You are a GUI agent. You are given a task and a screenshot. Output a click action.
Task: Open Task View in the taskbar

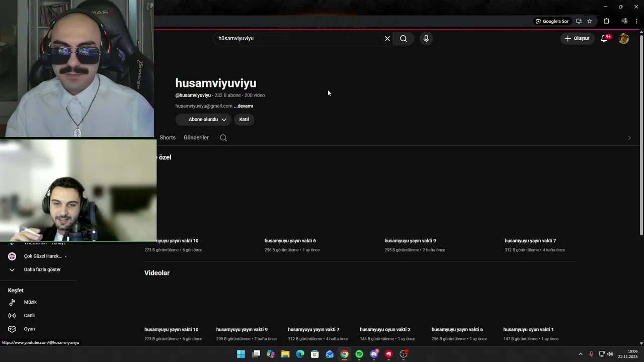[x=256, y=354]
